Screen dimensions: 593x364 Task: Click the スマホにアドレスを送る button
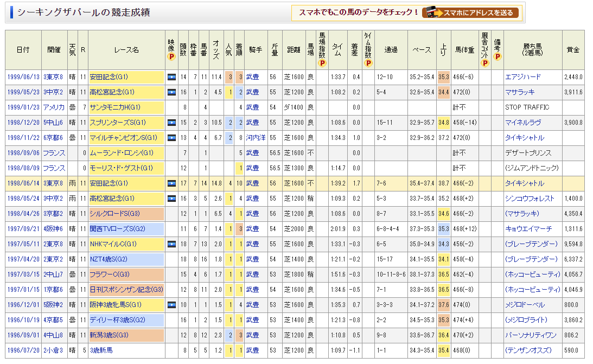pos(470,12)
